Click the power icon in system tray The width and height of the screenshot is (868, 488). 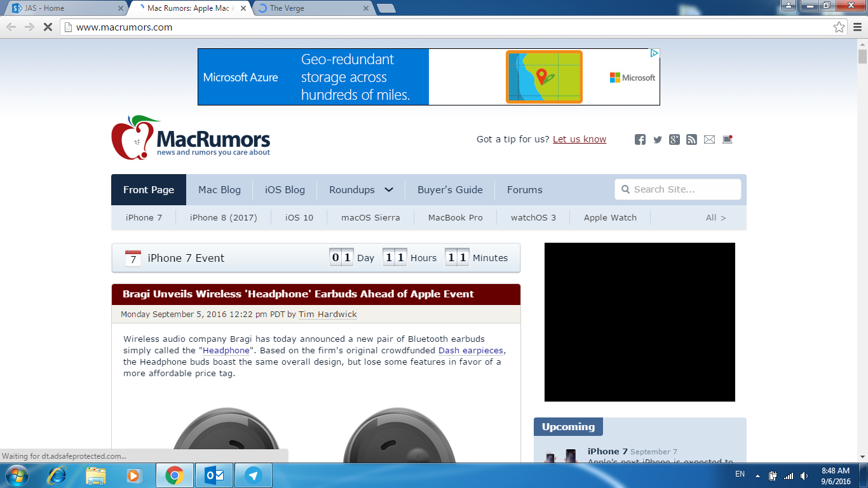coord(773,475)
